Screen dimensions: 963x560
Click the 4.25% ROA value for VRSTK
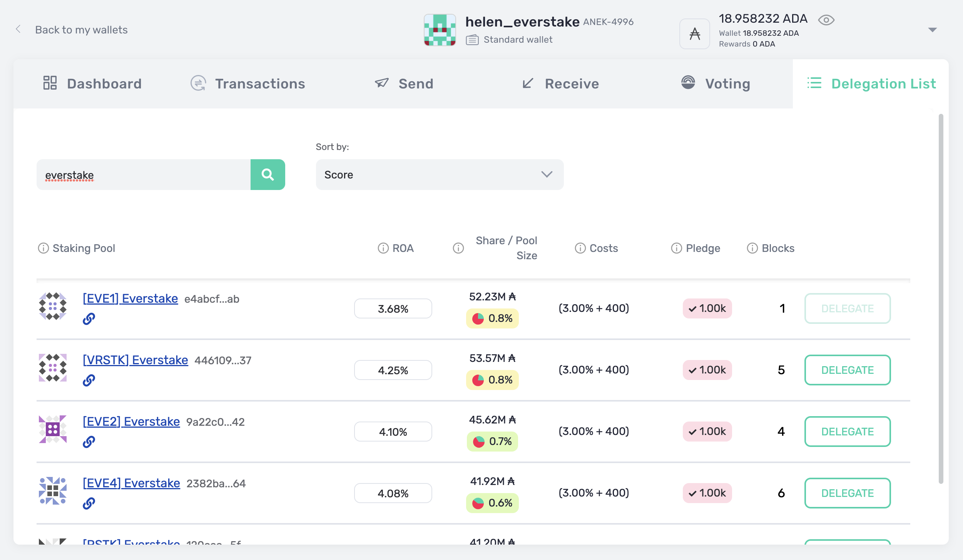click(393, 370)
